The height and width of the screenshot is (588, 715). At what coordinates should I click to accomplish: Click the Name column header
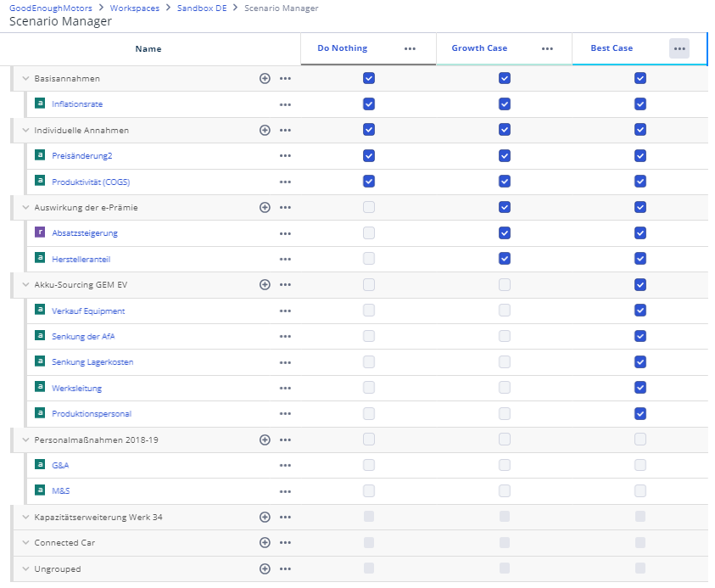(x=148, y=49)
